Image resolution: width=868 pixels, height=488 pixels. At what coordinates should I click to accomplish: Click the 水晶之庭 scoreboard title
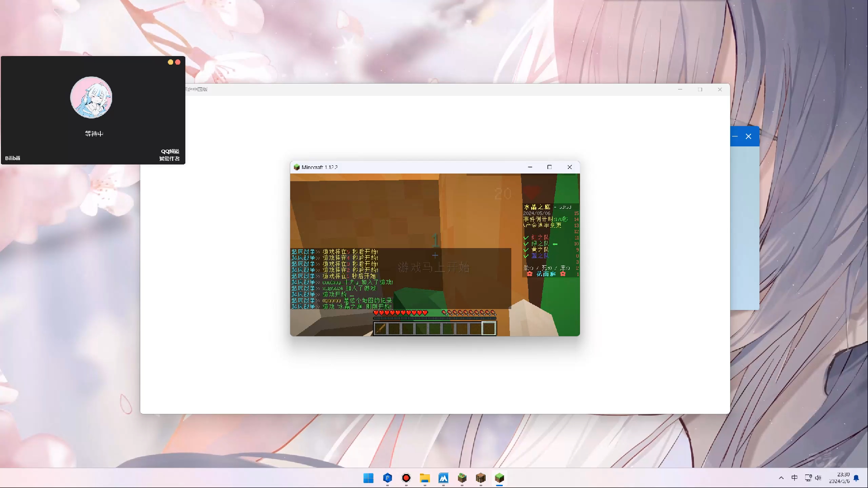(x=537, y=207)
